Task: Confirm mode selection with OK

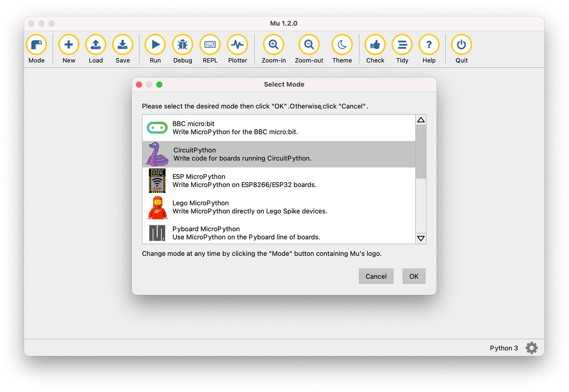Action: [414, 276]
